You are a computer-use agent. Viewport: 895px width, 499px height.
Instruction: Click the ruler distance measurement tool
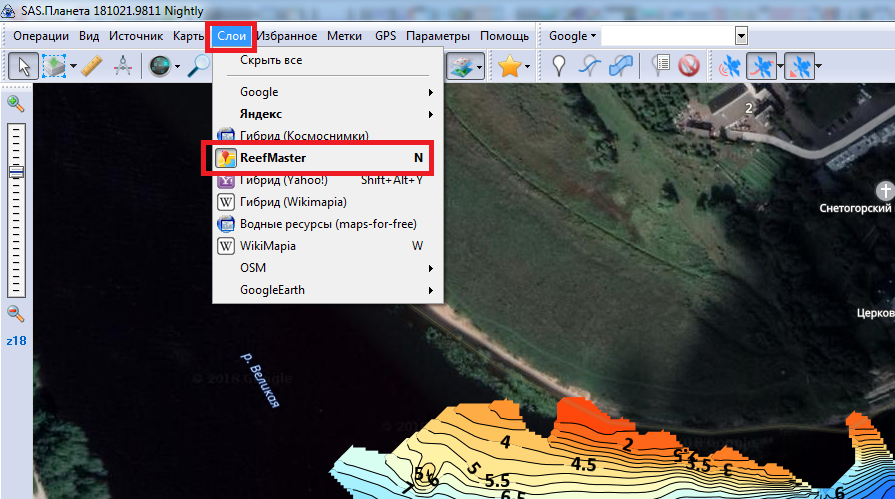click(x=92, y=67)
